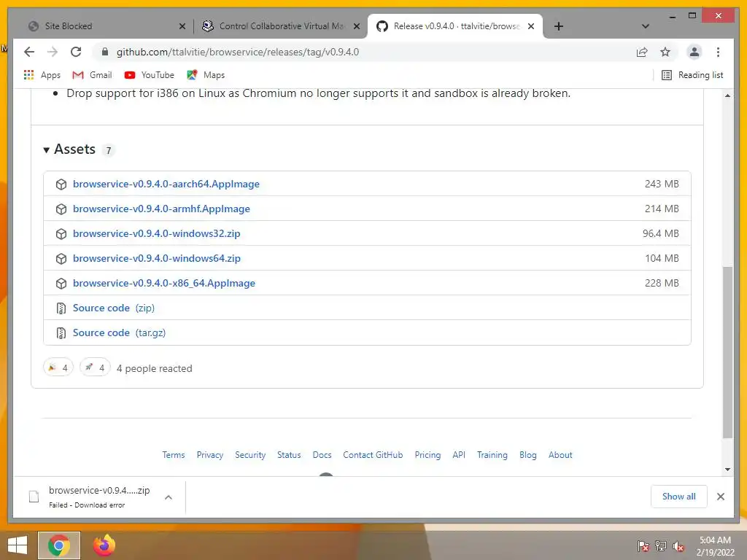
Task: Open the tab search dropdown arrow
Action: (x=646, y=26)
